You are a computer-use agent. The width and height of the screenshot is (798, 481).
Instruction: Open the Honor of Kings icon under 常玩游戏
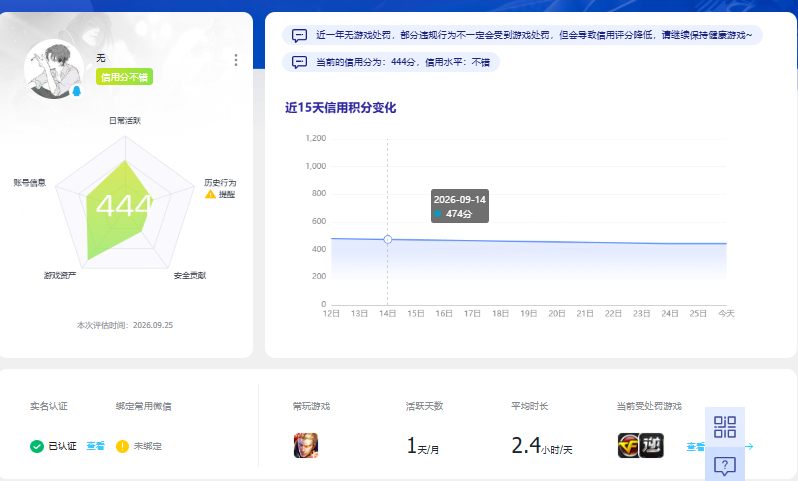tap(306, 445)
